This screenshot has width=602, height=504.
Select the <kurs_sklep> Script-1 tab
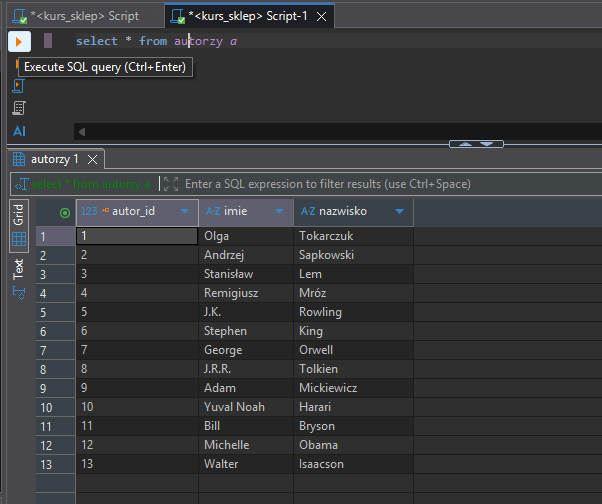[x=250, y=16]
